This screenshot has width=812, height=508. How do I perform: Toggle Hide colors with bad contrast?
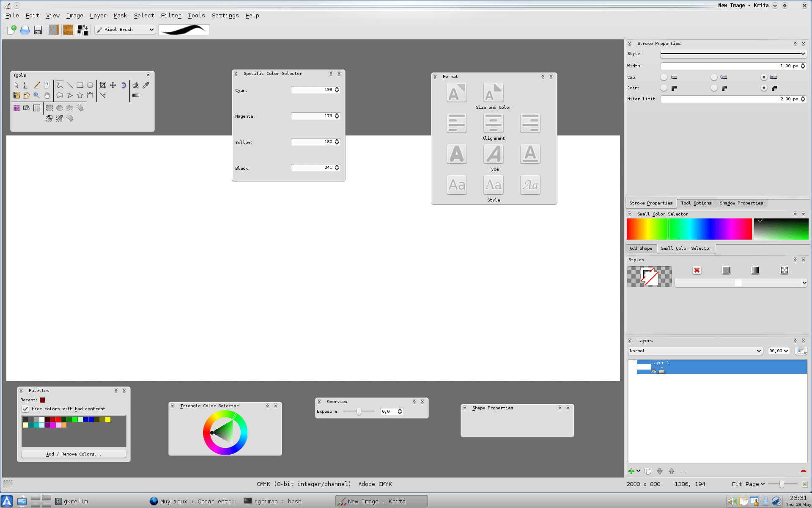click(x=25, y=409)
